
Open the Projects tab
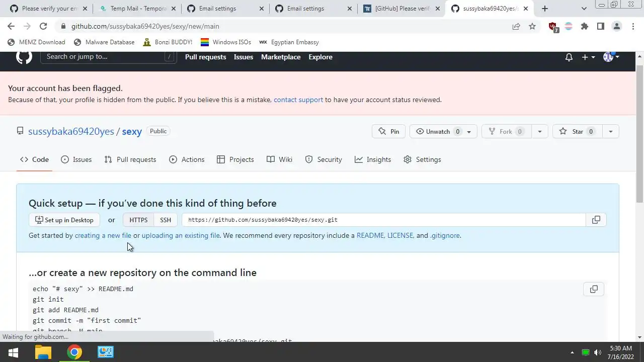coord(235,159)
